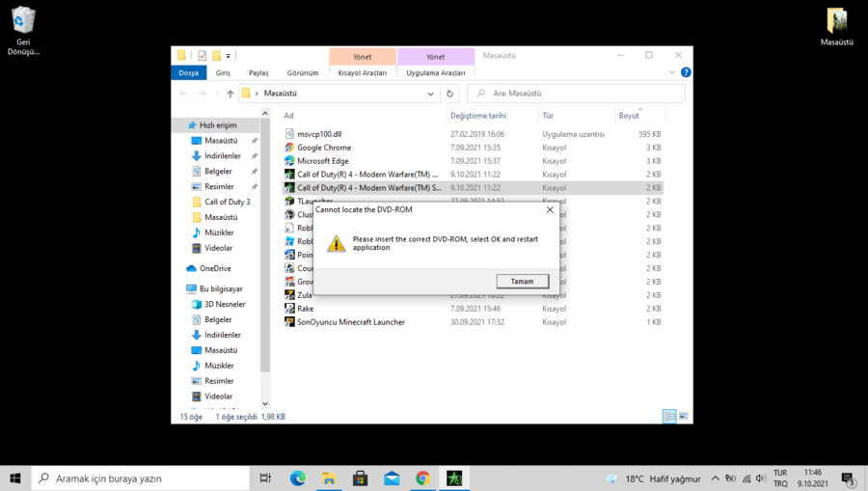The height and width of the screenshot is (491, 868).
Task: Select the Zula shortcut icon
Action: click(289, 295)
